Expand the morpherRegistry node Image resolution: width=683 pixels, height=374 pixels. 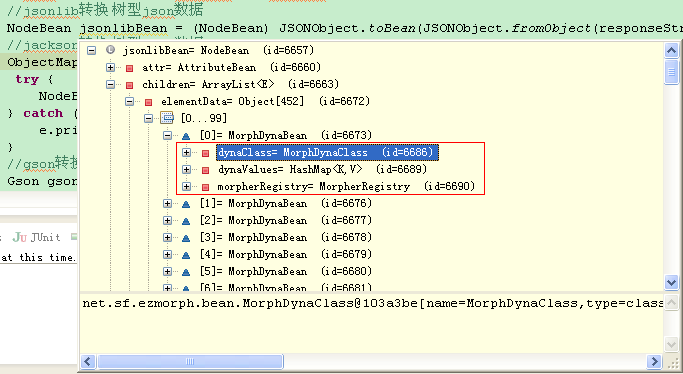pyautogui.click(x=186, y=186)
